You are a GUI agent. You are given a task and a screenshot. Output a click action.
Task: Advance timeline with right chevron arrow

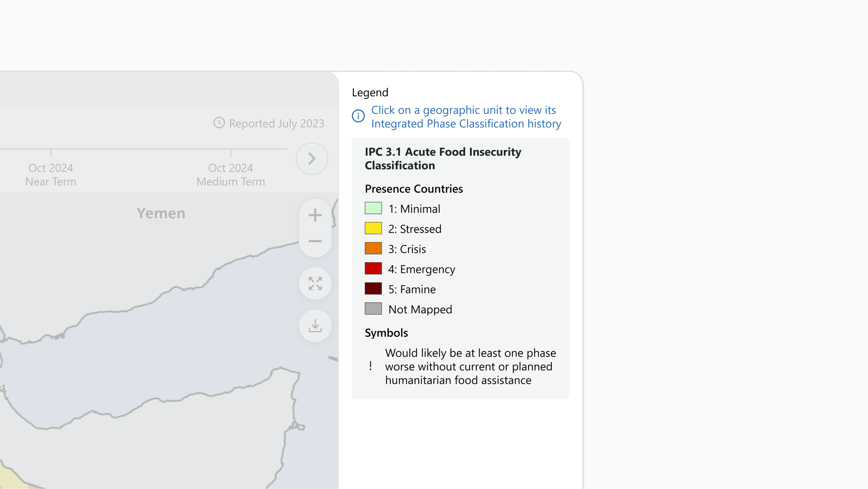point(312,158)
